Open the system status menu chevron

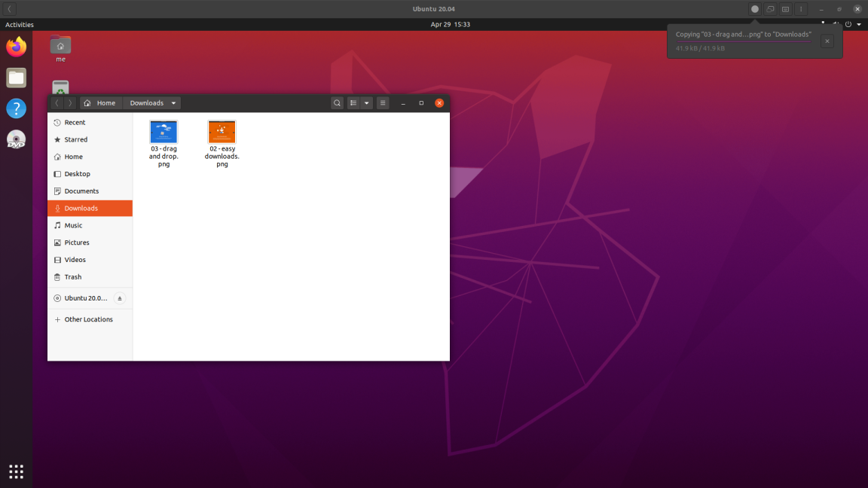tap(858, 23)
